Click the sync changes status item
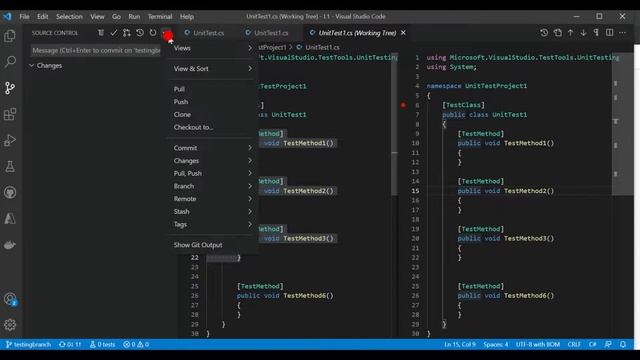The width and height of the screenshot is (640, 360). click(x=70, y=344)
